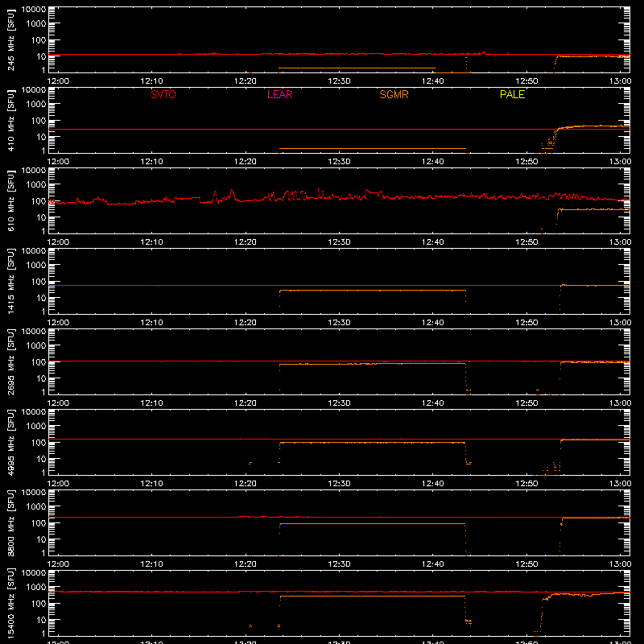Click the red SVTO station label
The width and height of the screenshot is (644, 644).
pos(163,94)
